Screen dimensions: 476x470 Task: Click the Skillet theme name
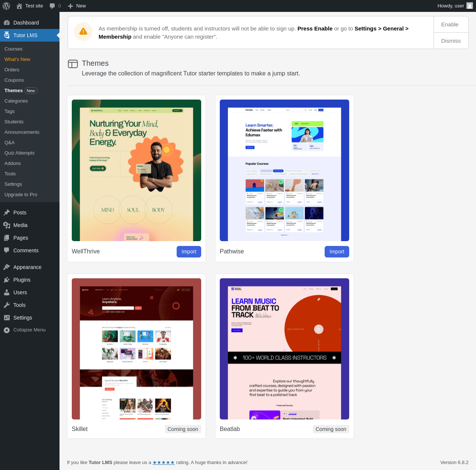pyautogui.click(x=80, y=429)
